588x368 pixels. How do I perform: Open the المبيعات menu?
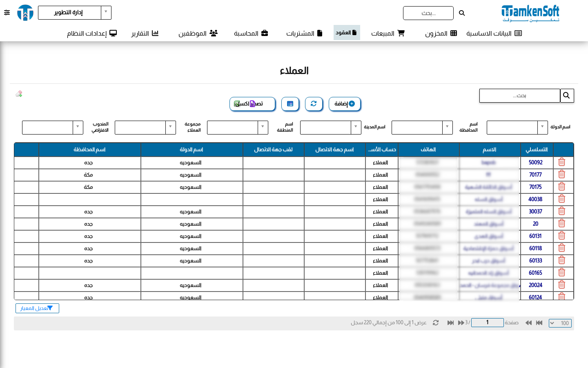[x=388, y=33]
